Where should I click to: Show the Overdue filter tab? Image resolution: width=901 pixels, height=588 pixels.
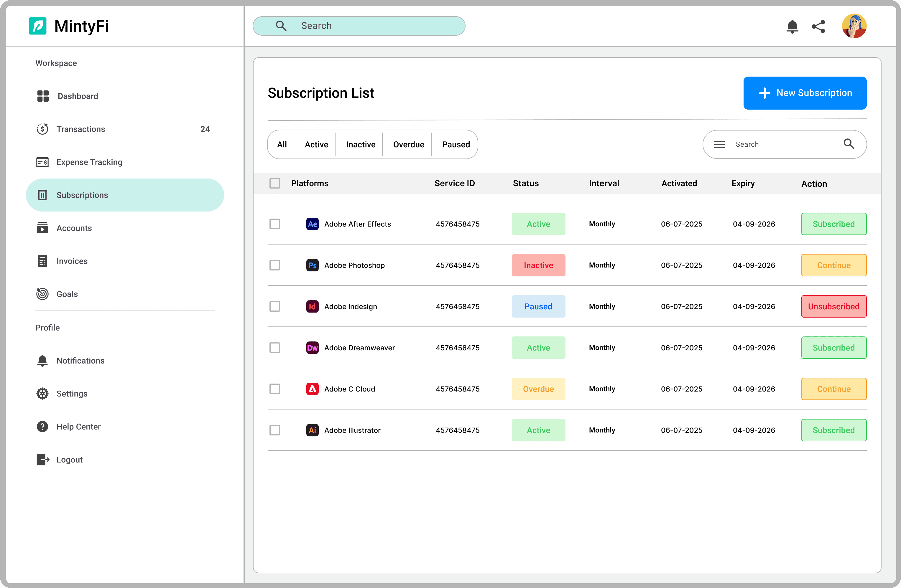pyautogui.click(x=408, y=145)
